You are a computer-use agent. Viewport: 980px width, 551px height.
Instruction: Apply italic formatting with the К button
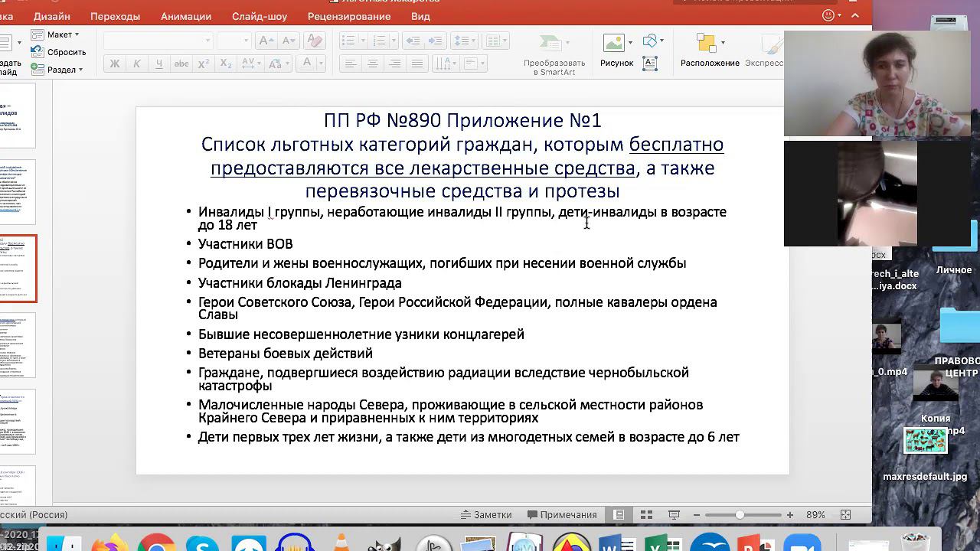coord(137,64)
